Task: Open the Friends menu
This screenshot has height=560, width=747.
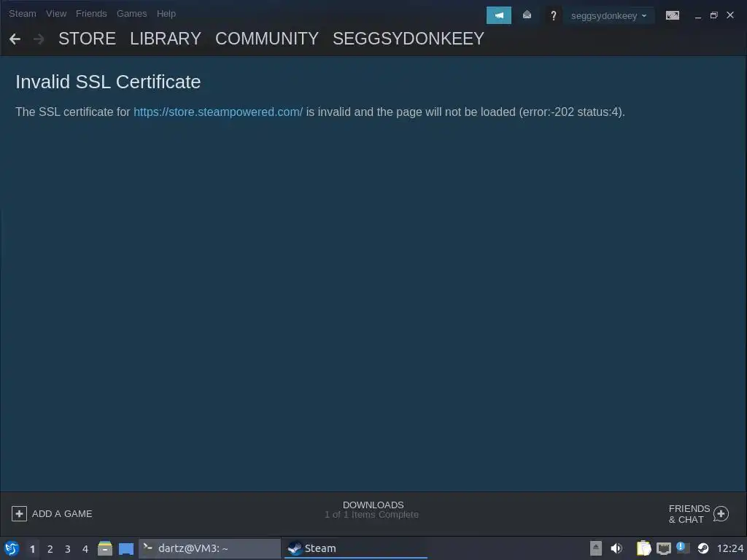Action: click(x=91, y=14)
